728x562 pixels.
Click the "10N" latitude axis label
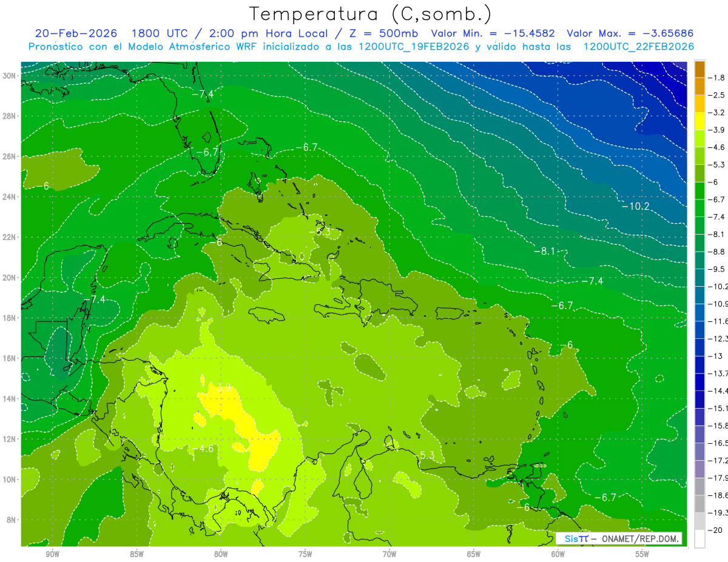click(x=10, y=480)
